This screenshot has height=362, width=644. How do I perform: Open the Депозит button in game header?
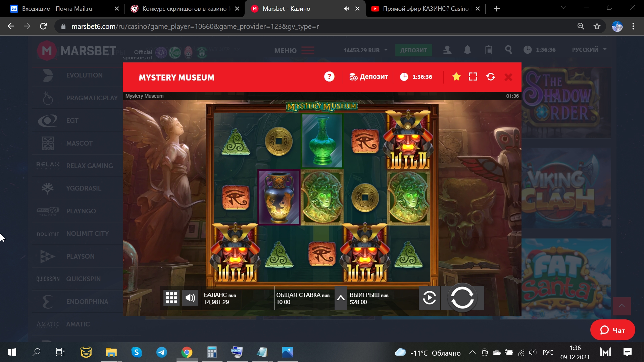click(x=368, y=77)
